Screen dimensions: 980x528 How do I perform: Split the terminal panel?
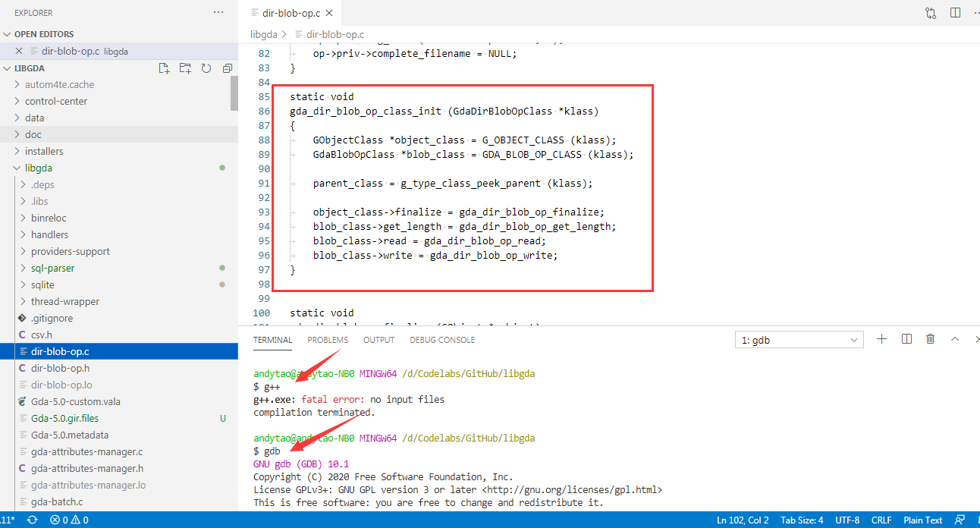[906, 339]
